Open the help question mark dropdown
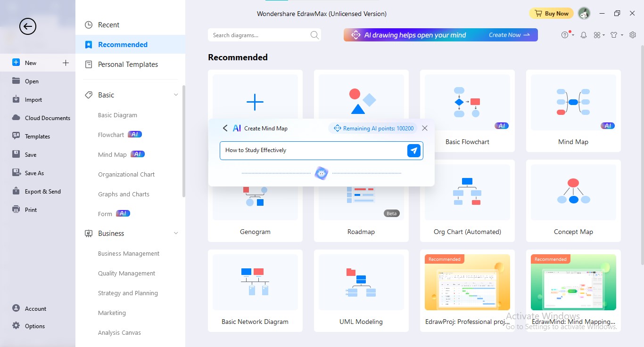 click(567, 35)
